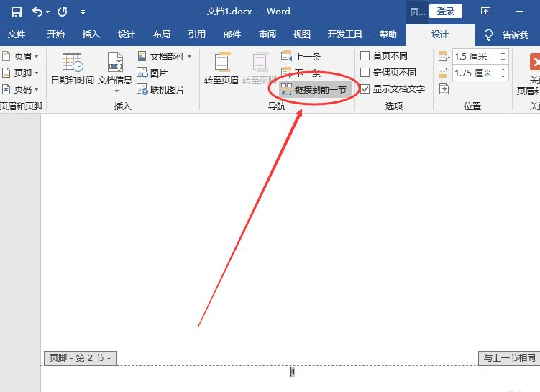Open the 页眉 header dropdown
Viewport: 540px width, 392px height.
tap(21, 56)
